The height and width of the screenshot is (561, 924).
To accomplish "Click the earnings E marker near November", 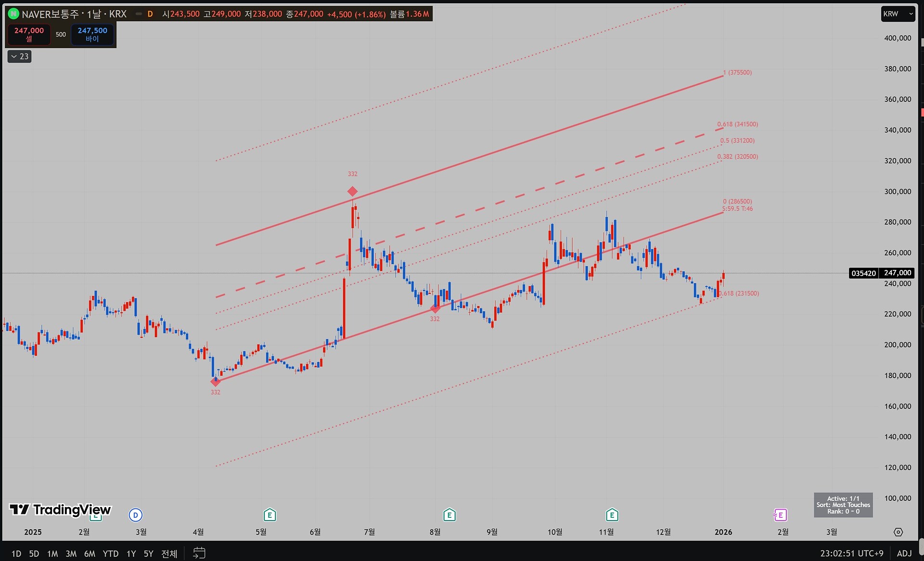I will [x=612, y=515].
